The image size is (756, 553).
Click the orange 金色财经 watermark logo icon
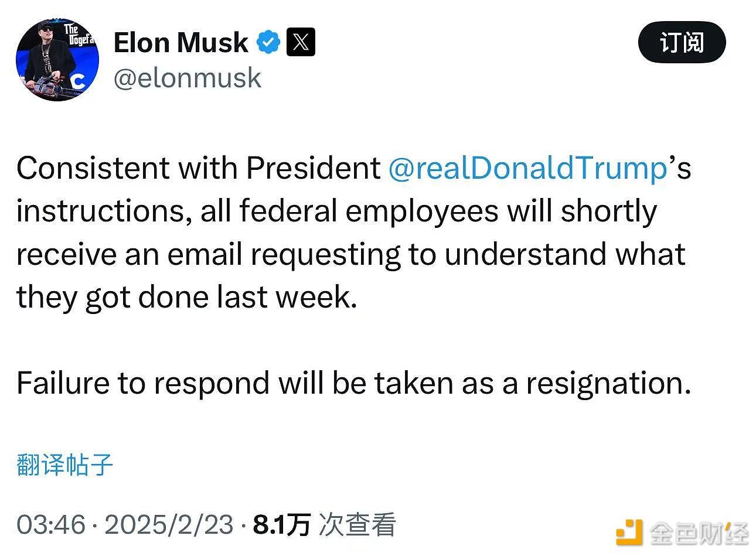[x=629, y=532]
